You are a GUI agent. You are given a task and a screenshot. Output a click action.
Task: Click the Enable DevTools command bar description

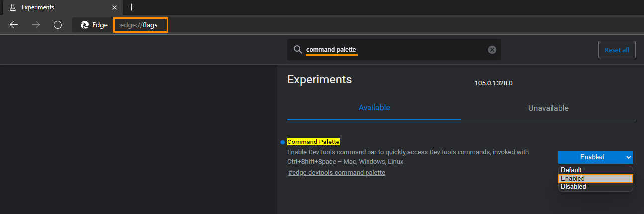[x=408, y=157]
